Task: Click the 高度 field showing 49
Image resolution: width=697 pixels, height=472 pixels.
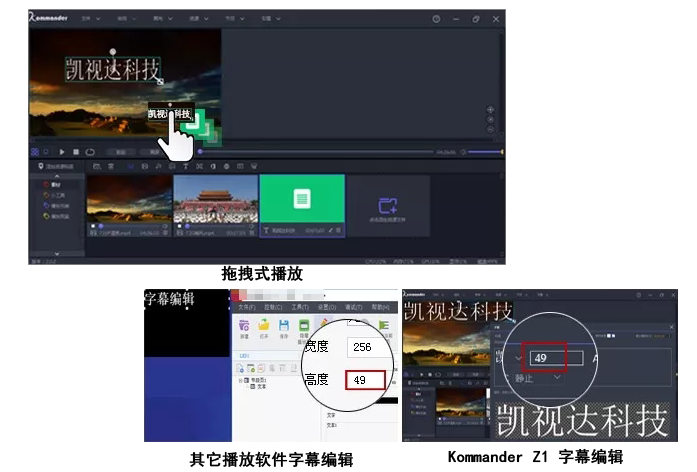Action: (x=365, y=380)
